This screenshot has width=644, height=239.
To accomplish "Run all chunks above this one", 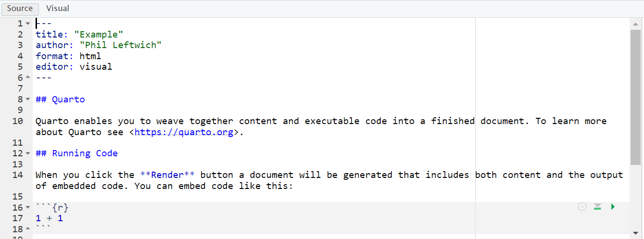I will click(597, 207).
